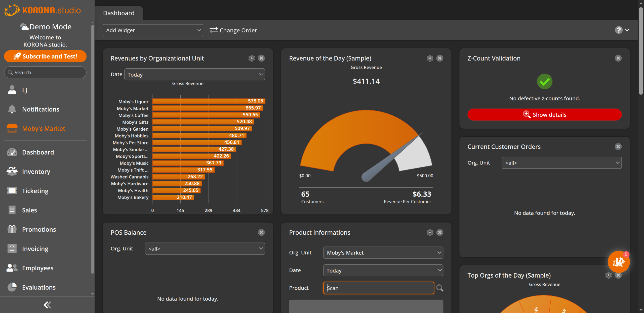Open the orange KORONA chat bubble
644x313 pixels.
(618, 262)
